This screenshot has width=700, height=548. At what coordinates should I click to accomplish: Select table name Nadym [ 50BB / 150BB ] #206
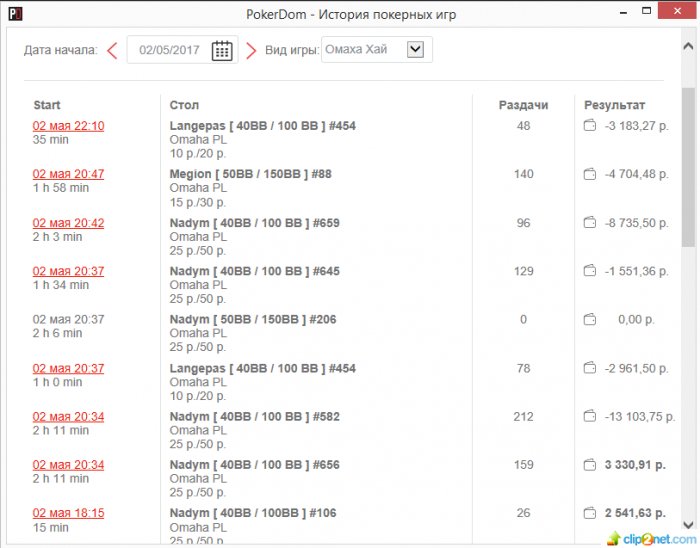click(253, 320)
